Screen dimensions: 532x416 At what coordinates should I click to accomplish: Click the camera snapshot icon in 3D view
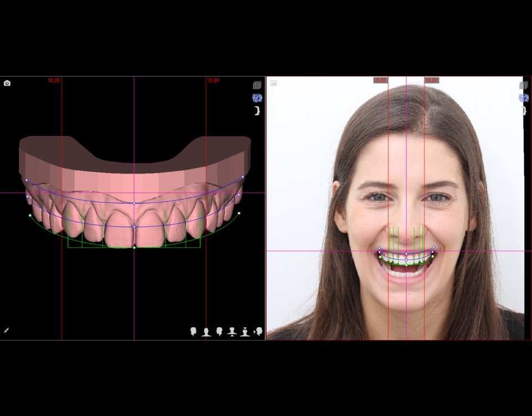click(x=7, y=83)
